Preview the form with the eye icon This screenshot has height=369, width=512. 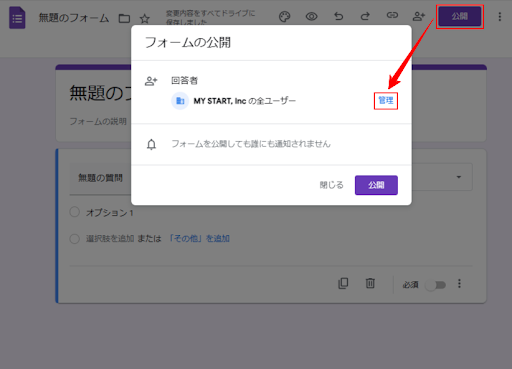click(312, 16)
